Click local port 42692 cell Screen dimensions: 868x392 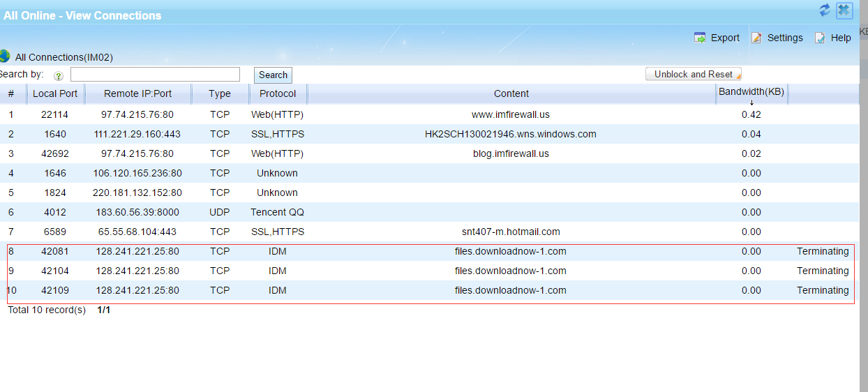55,153
